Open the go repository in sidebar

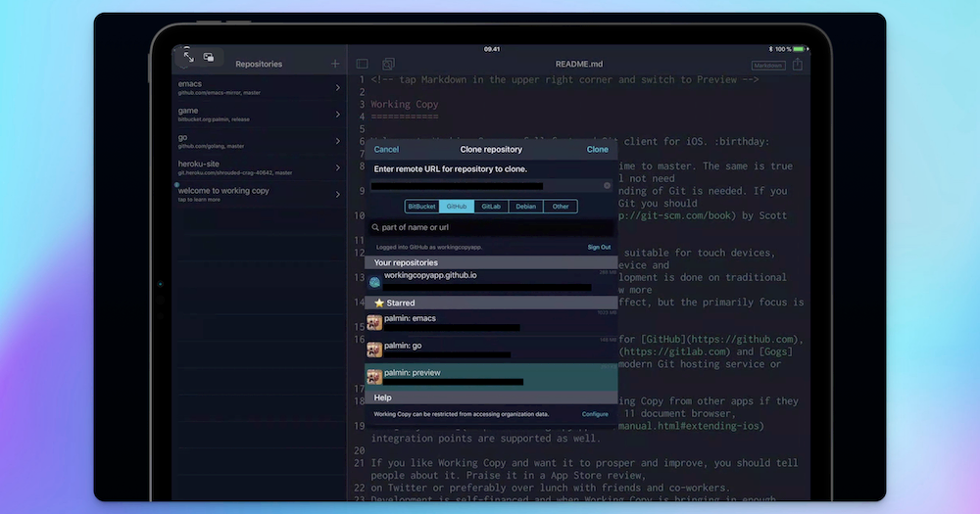(x=260, y=141)
